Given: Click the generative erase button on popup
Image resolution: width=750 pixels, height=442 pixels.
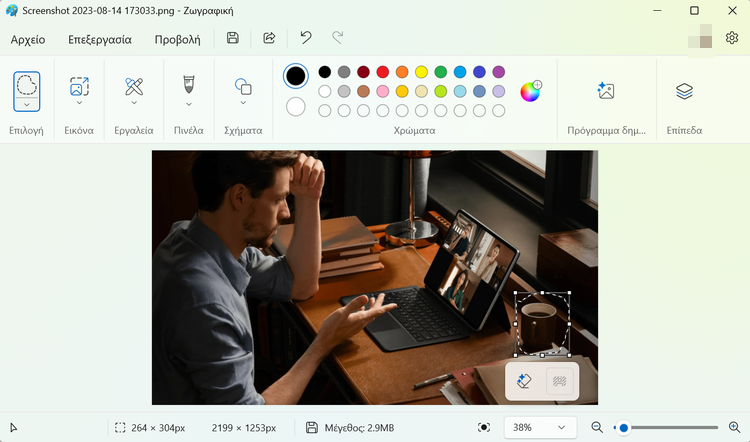Looking at the screenshot, I should tap(524, 381).
